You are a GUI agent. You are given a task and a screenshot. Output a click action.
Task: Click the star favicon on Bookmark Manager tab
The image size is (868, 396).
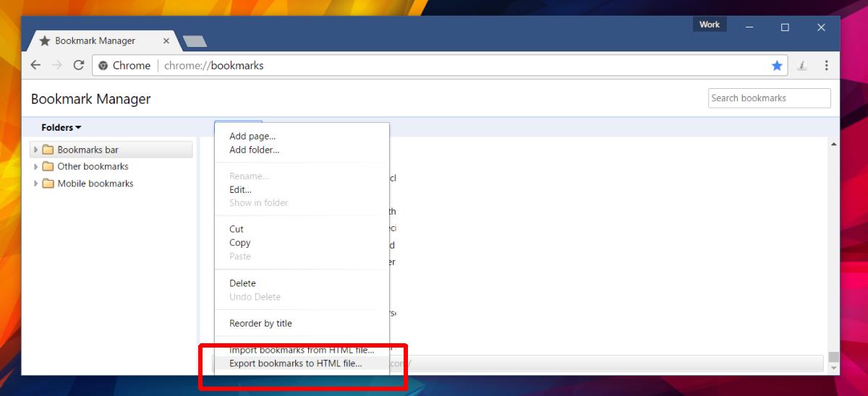tap(45, 41)
